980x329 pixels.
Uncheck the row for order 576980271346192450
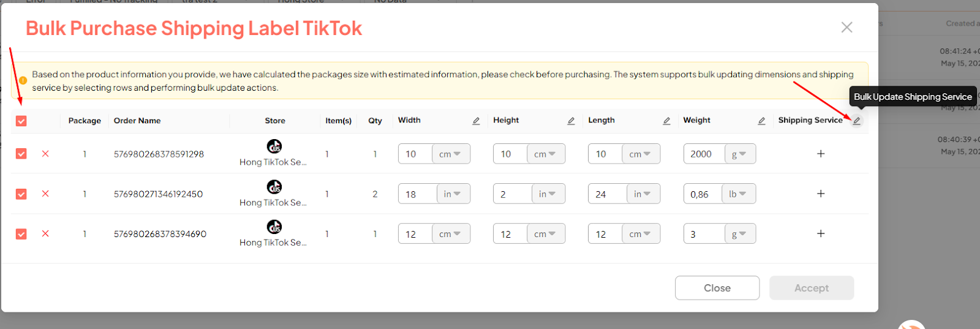pyautogui.click(x=21, y=194)
